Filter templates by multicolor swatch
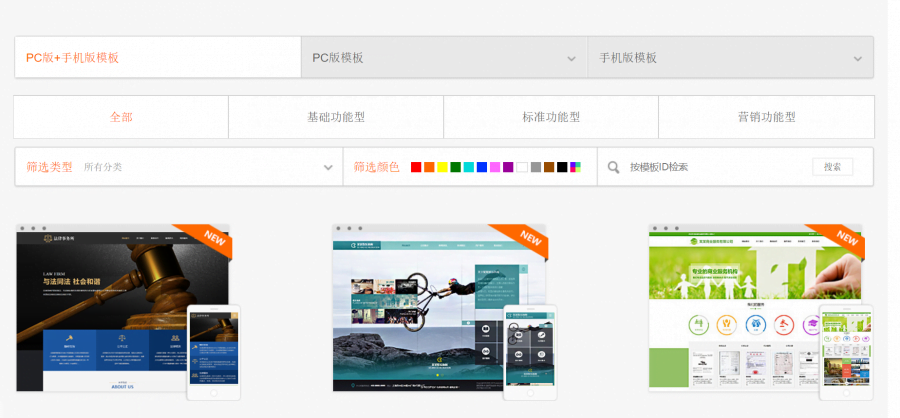The height and width of the screenshot is (418, 900). pyautogui.click(x=576, y=167)
